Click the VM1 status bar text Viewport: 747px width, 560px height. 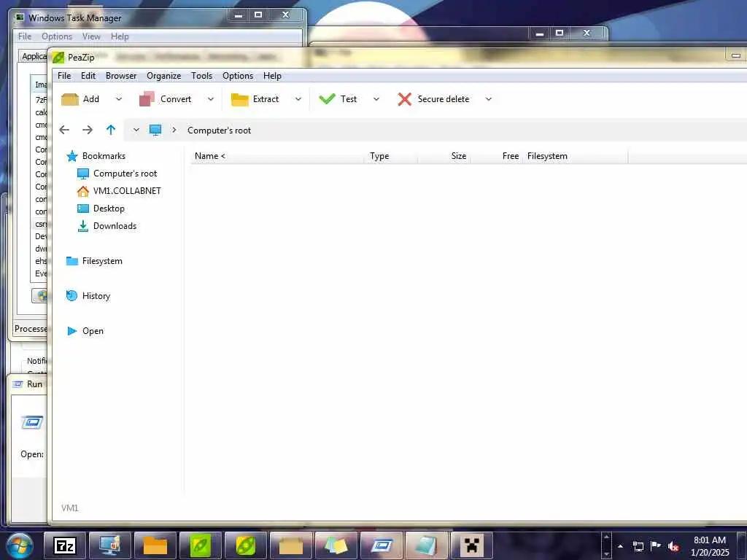click(69, 508)
